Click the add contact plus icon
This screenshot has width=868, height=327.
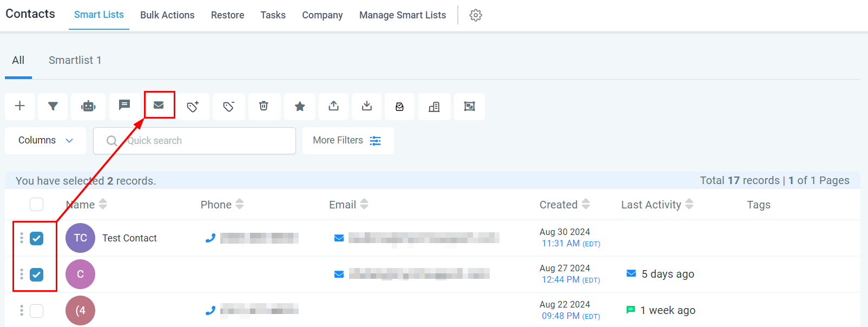tap(20, 106)
